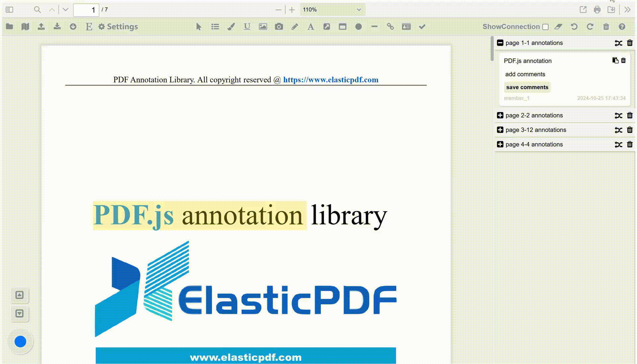
Task: Open the hyperlink annotation tool
Action: click(390, 27)
